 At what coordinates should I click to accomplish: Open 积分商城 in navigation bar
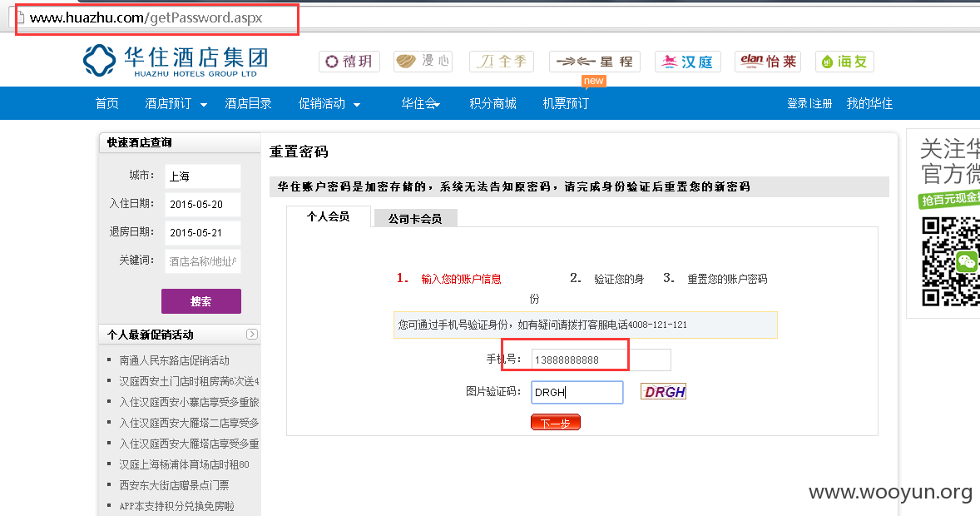[x=493, y=103]
